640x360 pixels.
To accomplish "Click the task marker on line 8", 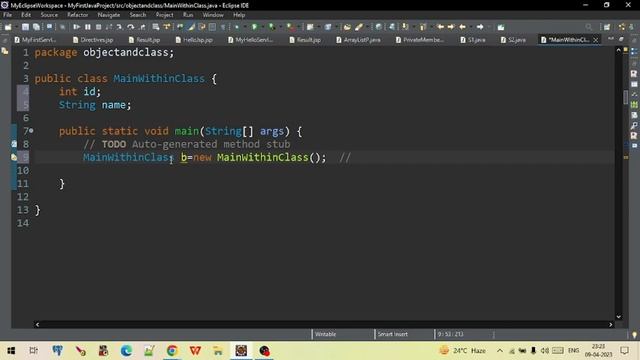I will [14, 144].
